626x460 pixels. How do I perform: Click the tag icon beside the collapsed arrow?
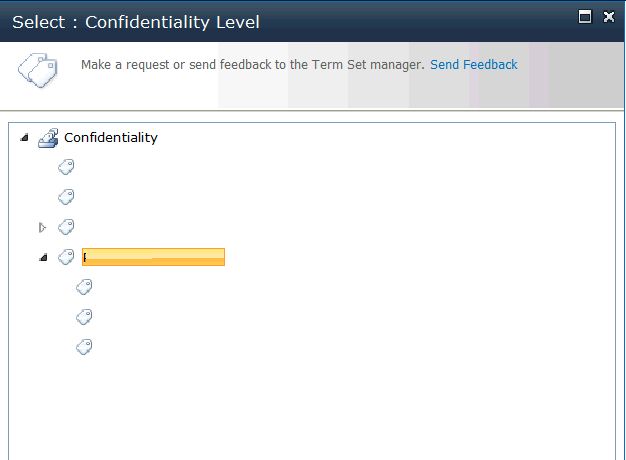pos(66,227)
